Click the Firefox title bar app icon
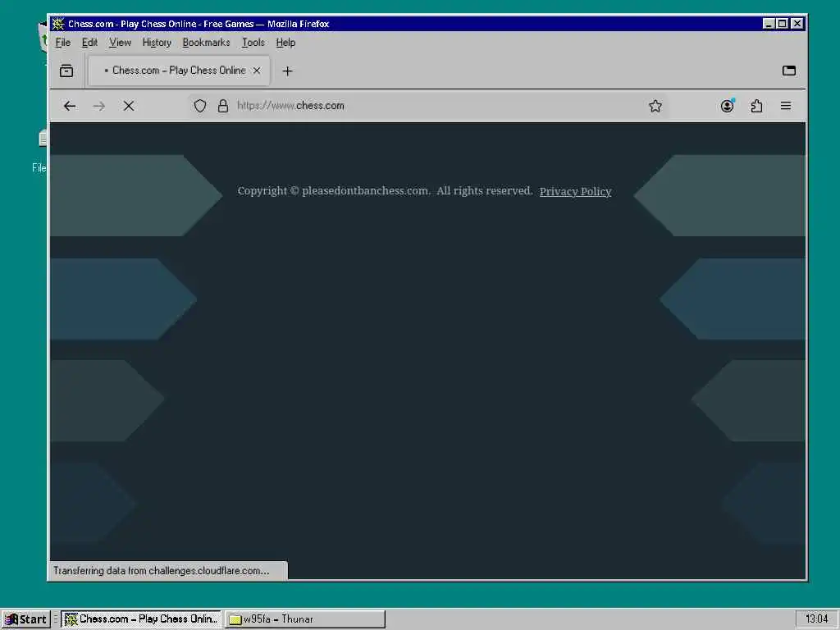Screen dimensions: 840x630 [x=58, y=24]
